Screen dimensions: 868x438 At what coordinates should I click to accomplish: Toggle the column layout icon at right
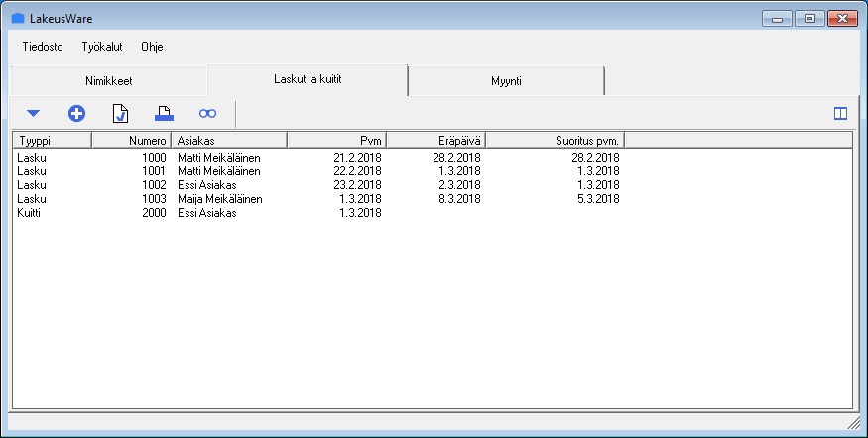pyautogui.click(x=840, y=114)
